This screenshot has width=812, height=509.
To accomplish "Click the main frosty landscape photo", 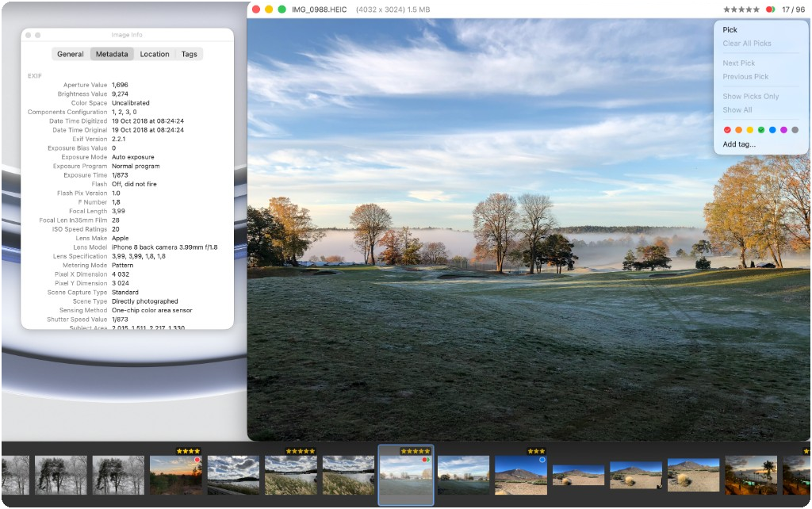I will pos(528,229).
